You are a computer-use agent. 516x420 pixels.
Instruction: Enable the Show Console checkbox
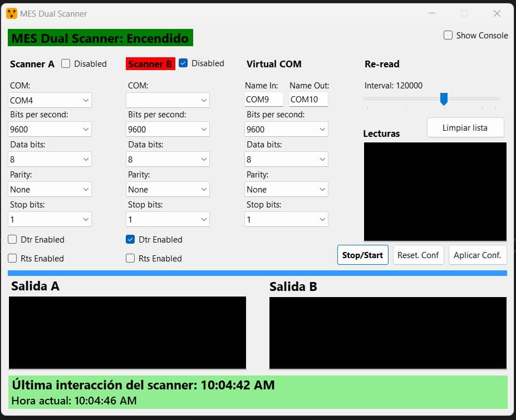pyautogui.click(x=448, y=35)
